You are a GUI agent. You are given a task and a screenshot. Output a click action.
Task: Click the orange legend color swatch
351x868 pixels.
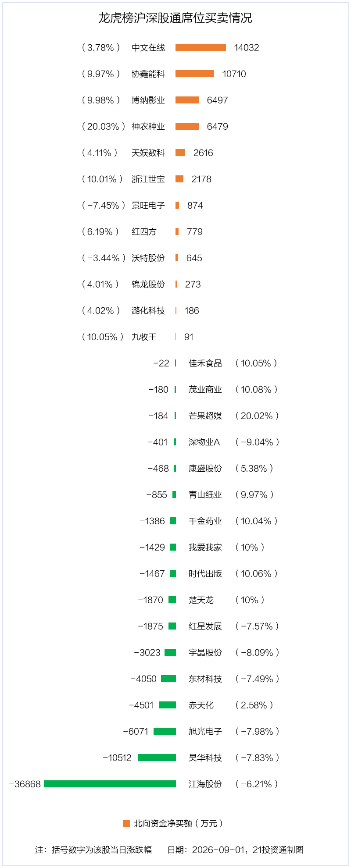126,823
